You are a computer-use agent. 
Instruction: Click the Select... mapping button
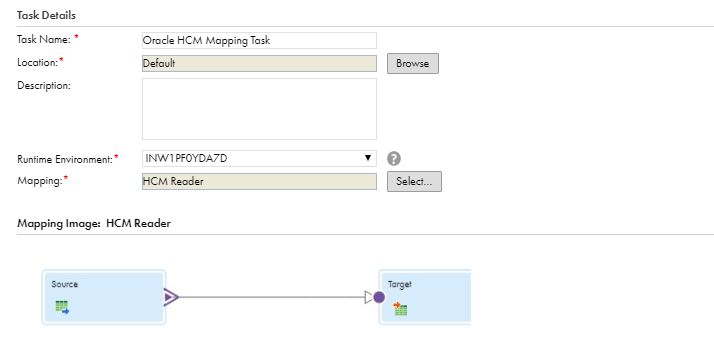[414, 181]
